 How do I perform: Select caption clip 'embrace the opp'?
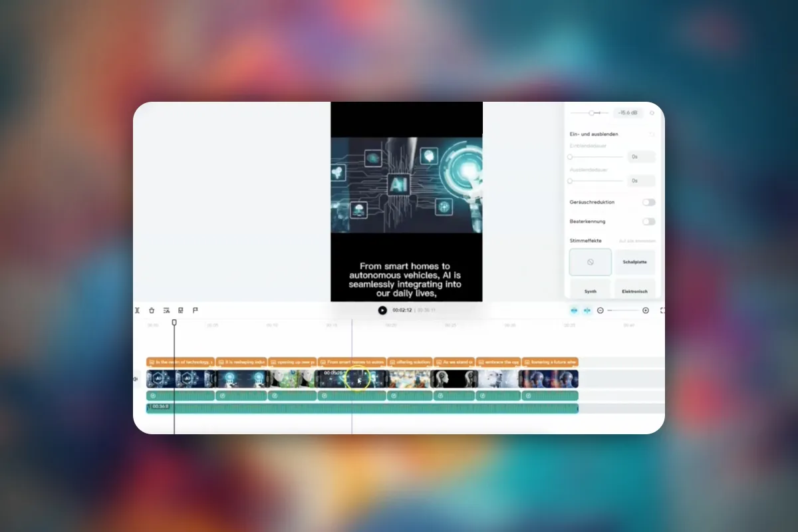[498, 362]
